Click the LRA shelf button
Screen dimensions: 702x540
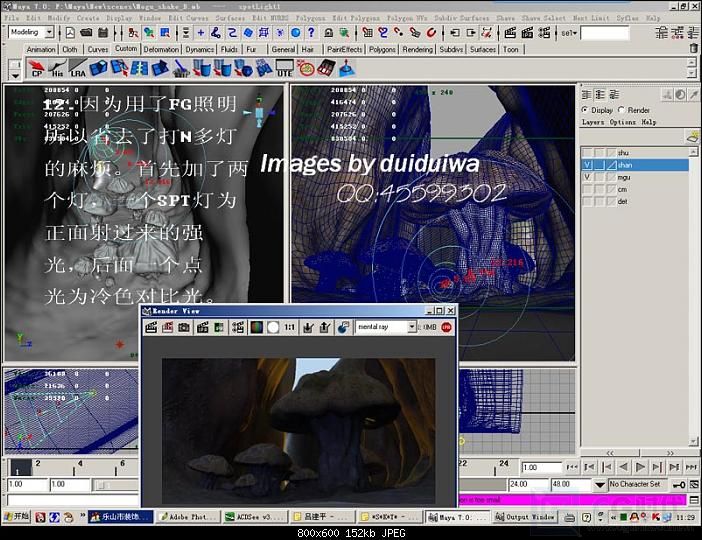click(77, 69)
